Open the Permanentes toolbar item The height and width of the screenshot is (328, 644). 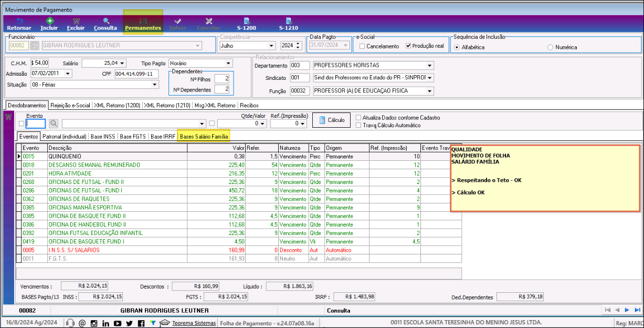pyautogui.click(x=143, y=24)
